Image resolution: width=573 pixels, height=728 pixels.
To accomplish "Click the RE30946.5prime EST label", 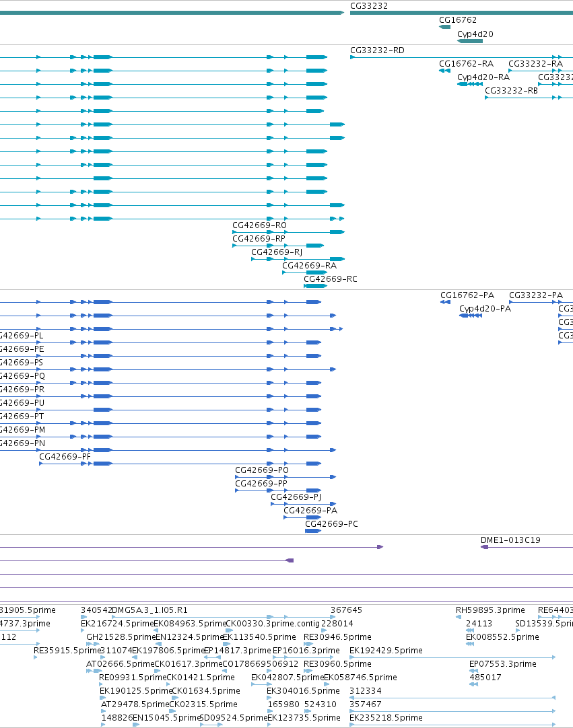I will (337, 637).
